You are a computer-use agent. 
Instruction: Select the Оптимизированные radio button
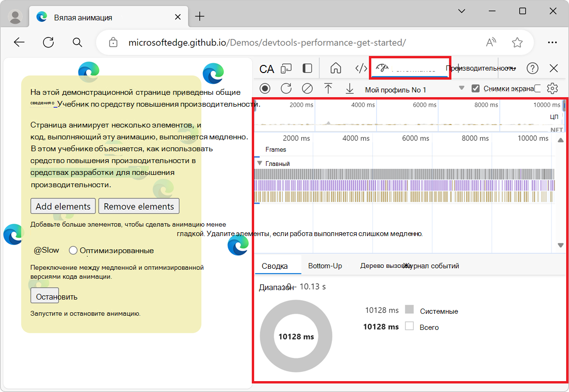(73, 250)
